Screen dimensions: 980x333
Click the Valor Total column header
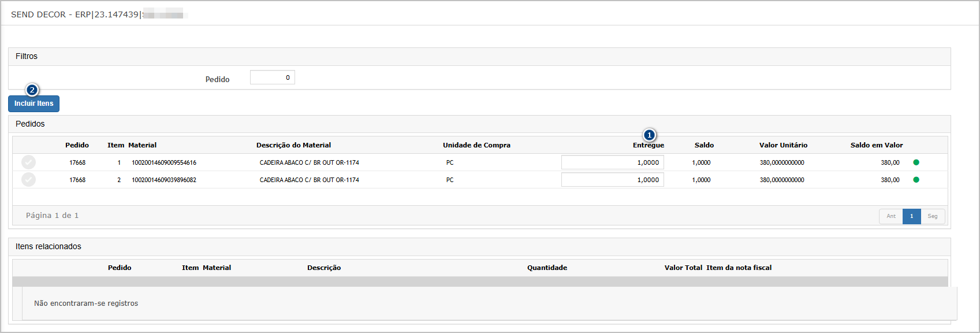click(x=683, y=268)
